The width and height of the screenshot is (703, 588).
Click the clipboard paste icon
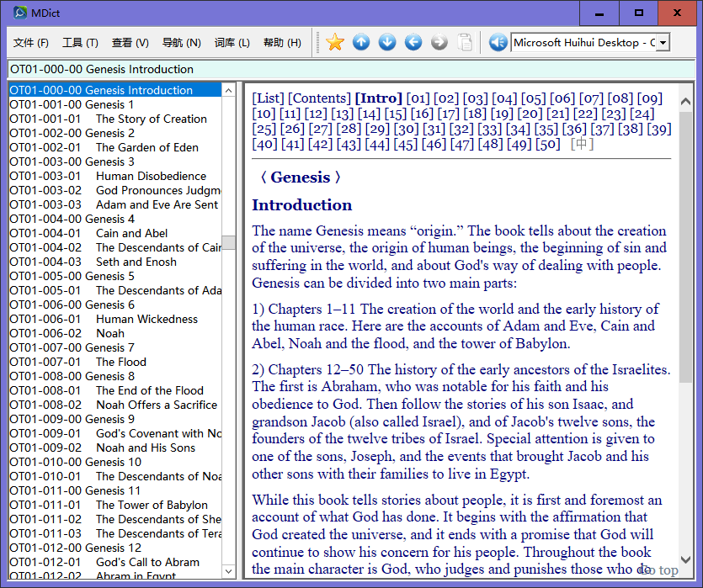coord(465,43)
